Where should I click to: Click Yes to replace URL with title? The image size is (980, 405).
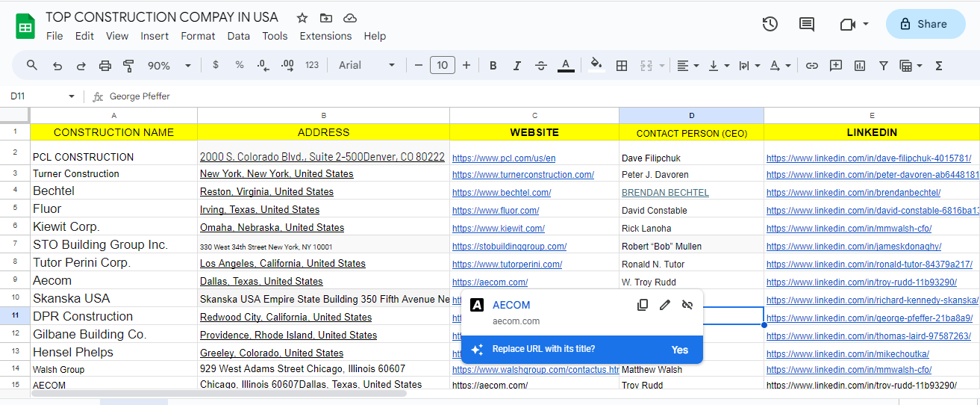(x=679, y=350)
